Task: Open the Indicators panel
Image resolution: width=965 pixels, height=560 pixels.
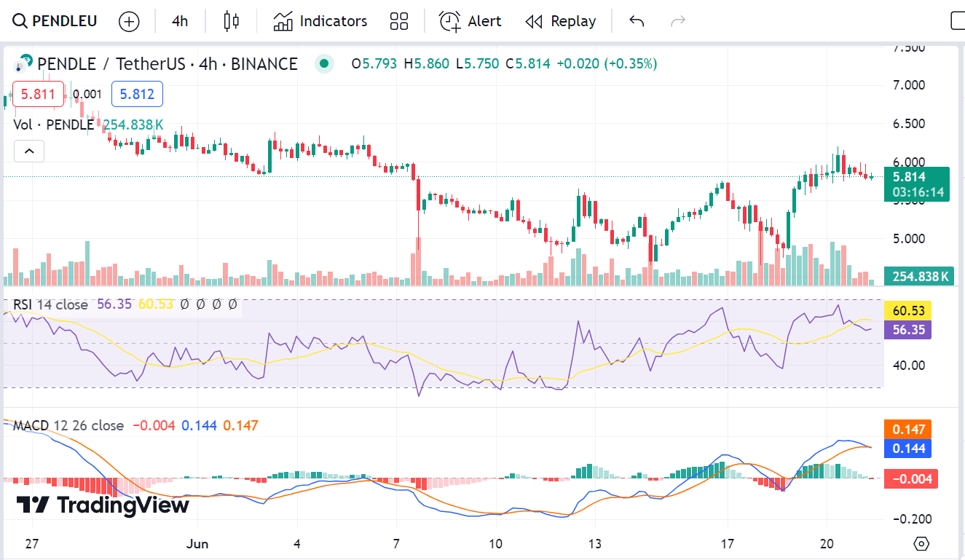Action: (320, 21)
